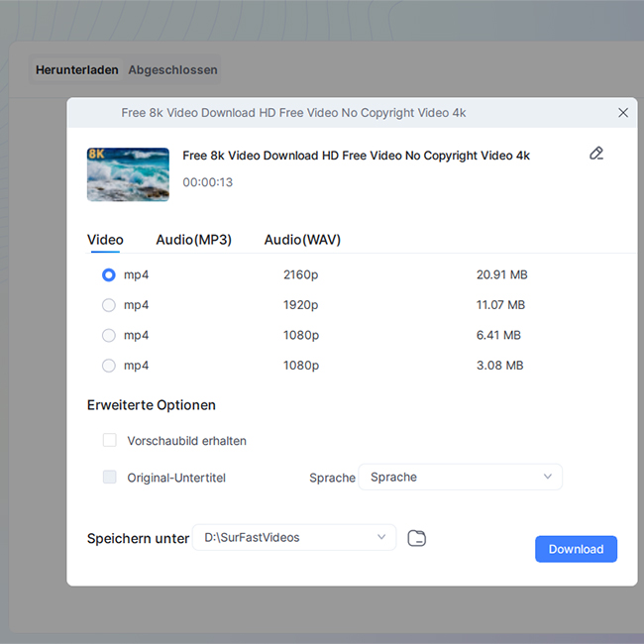Enable the Vorschaubild erhalten checkbox

pyautogui.click(x=110, y=440)
